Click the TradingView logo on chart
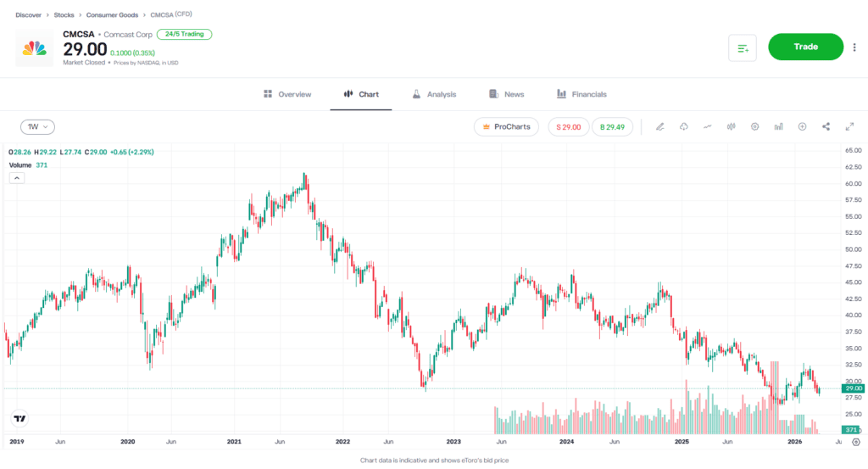Image resolution: width=868 pixels, height=469 pixels. (19, 418)
